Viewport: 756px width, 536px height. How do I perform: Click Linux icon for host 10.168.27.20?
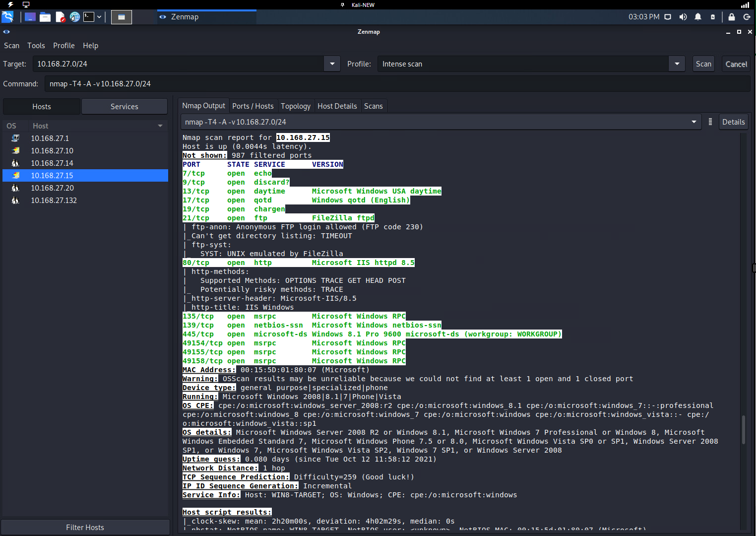pyautogui.click(x=15, y=188)
